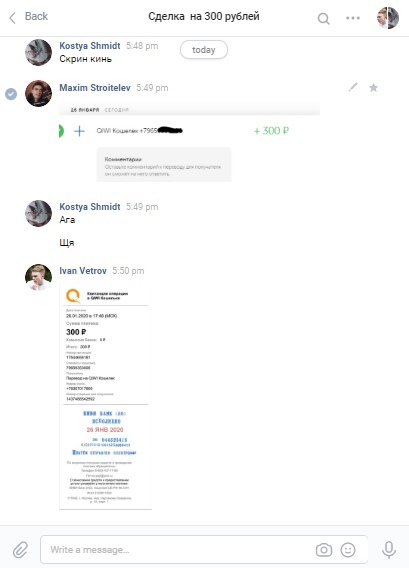This screenshot has width=409, height=568.
Task: Open the camera photo attachment icon
Action: pos(324,550)
